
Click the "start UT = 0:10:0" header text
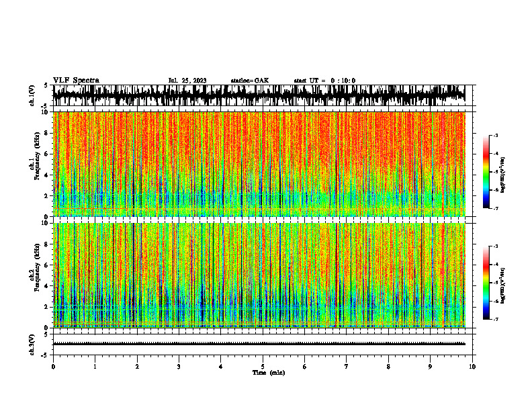click(324, 81)
